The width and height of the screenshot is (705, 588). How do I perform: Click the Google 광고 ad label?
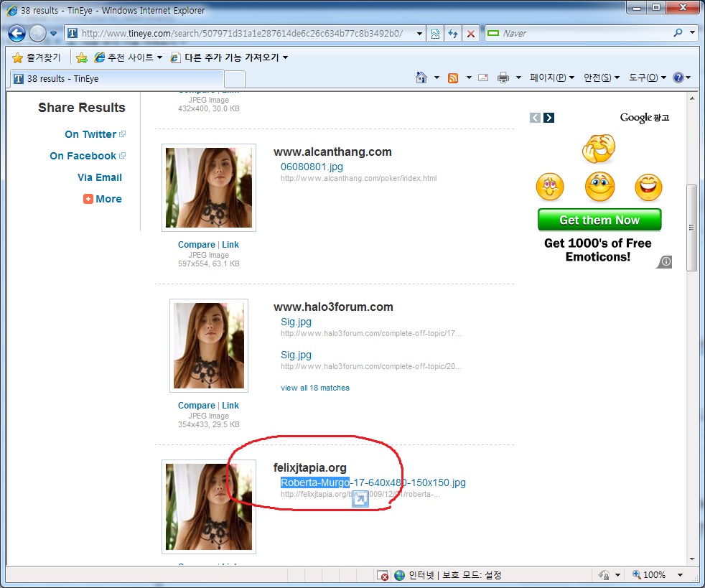tap(644, 117)
